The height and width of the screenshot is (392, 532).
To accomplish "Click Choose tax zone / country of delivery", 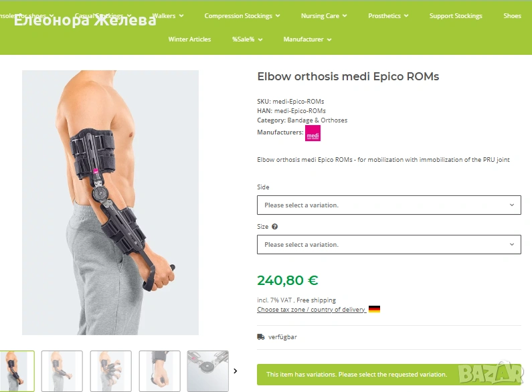I will (x=311, y=309).
